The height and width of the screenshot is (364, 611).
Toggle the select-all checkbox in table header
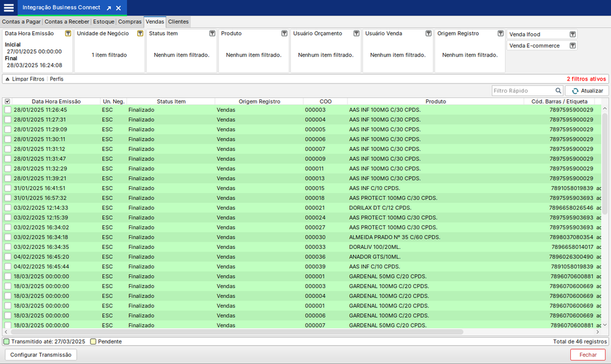point(8,101)
